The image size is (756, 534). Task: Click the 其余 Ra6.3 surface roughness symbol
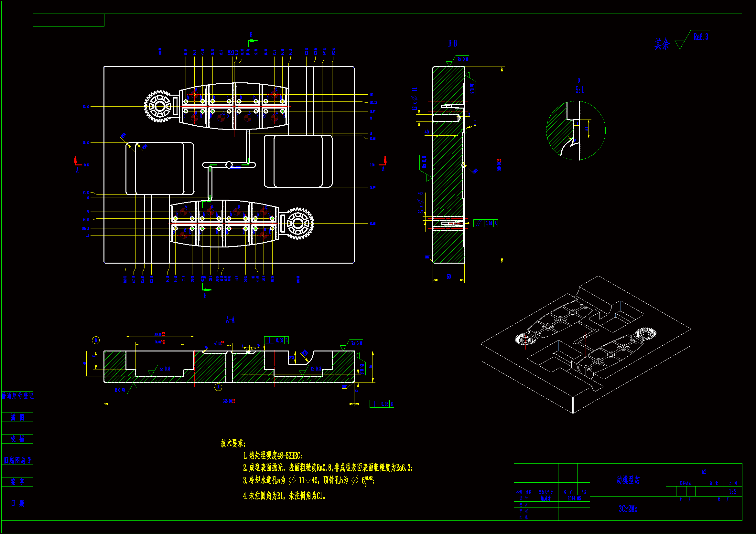681,42
